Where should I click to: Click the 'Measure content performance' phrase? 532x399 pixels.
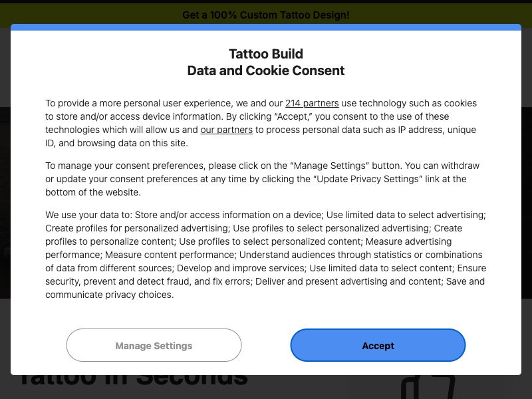point(170,255)
